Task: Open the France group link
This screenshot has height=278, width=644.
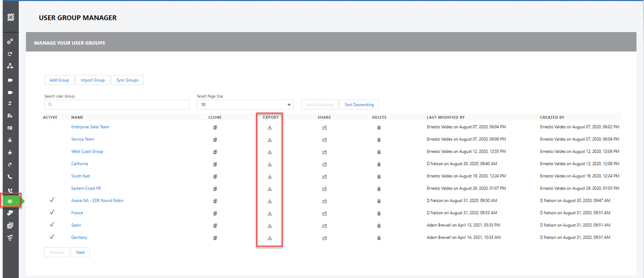Action: click(x=77, y=213)
